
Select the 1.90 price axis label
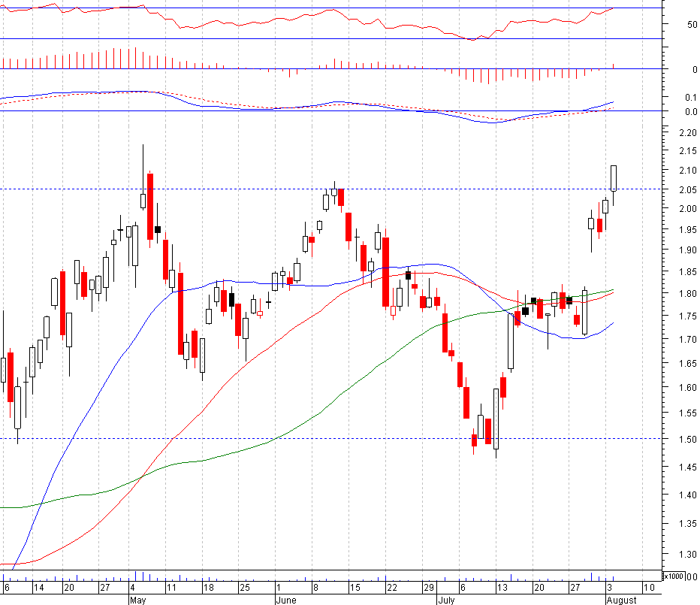pos(687,250)
